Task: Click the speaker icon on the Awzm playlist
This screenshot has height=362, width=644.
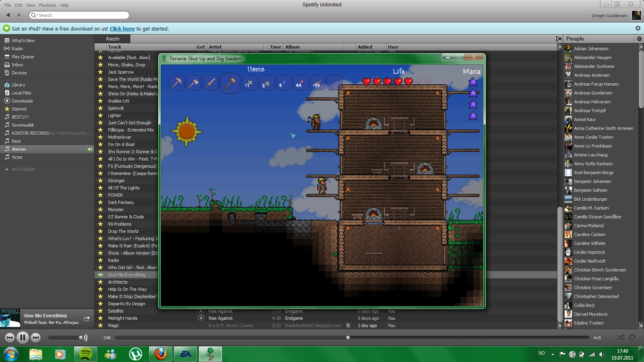Action: point(90,149)
